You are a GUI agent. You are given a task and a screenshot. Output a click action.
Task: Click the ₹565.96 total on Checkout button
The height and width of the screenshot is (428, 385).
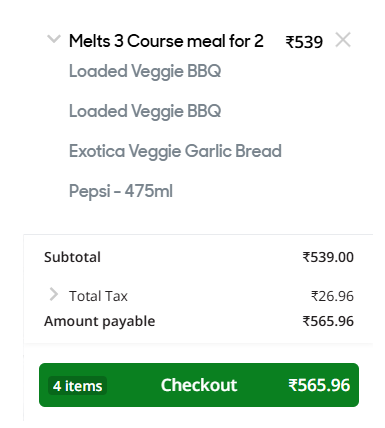point(319,385)
